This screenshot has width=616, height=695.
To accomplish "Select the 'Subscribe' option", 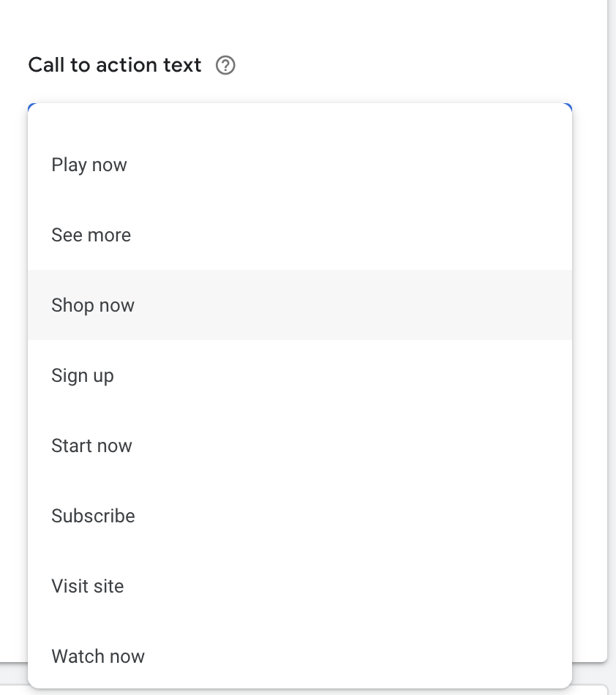I will (93, 516).
